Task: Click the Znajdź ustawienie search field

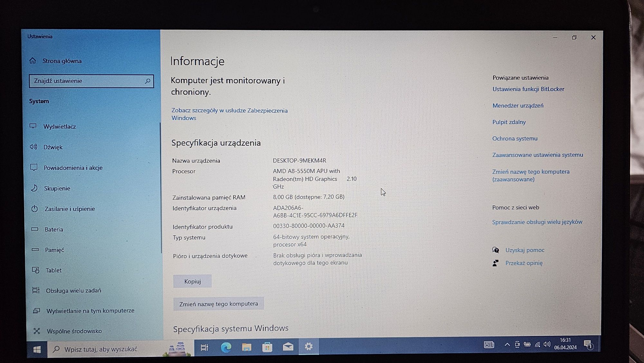Action: (x=91, y=81)
